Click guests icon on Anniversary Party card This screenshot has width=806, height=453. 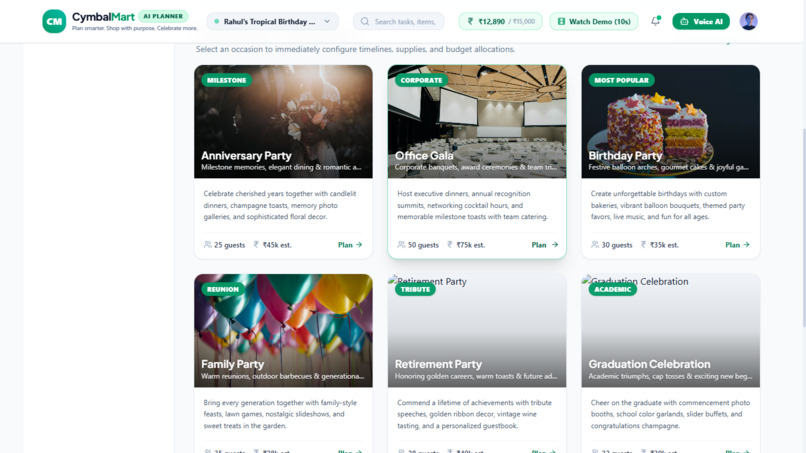(x=208, y=245)
